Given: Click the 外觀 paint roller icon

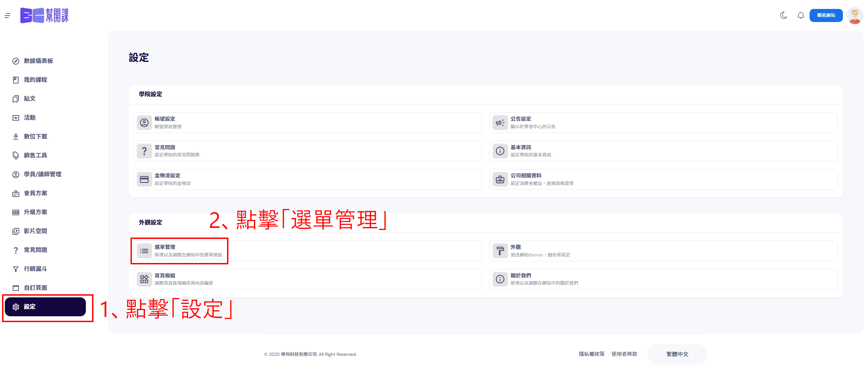Looking at the screenshot, I should tap(500, 251).
